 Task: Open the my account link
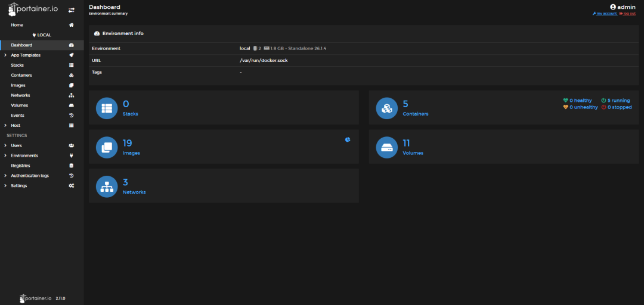(x=606, y=14)
